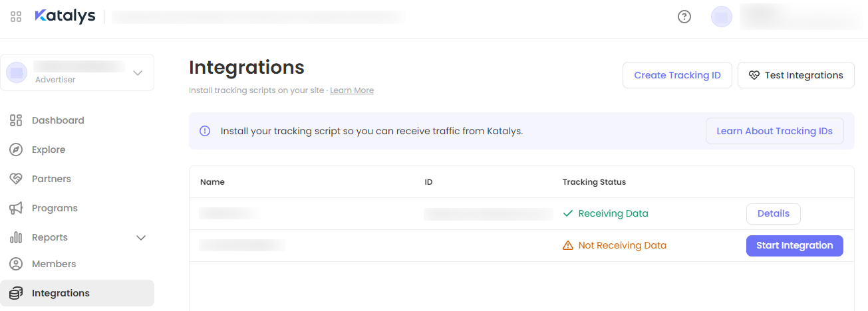This screenshot has height=311, width=868.
Task: Click the info icon in banner
Action: click(205, 131)
